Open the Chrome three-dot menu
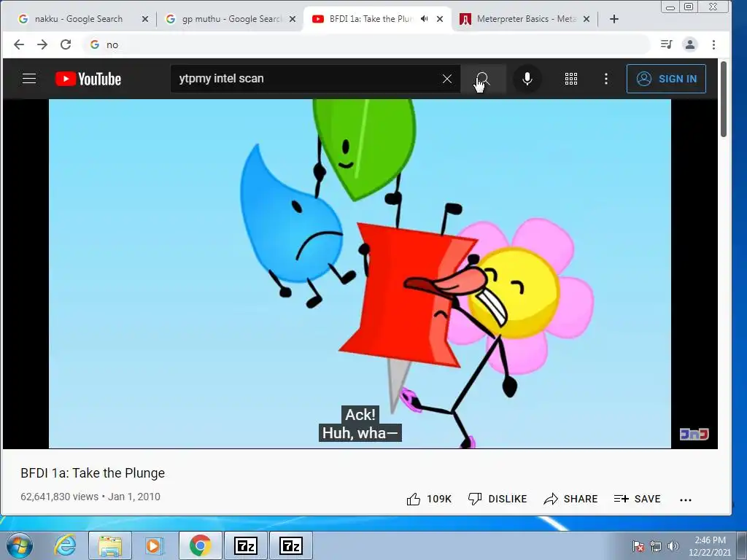747x560 pixels. 713,44
